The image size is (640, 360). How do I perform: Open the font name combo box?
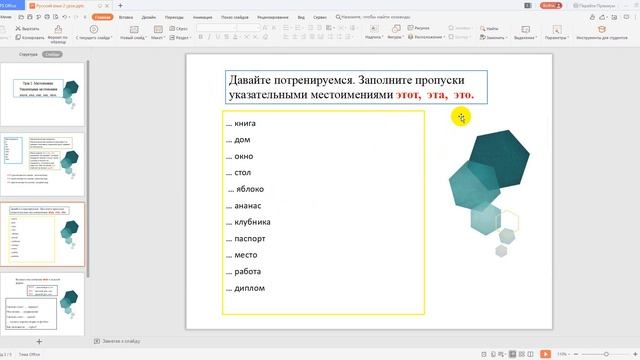point(216,28)
